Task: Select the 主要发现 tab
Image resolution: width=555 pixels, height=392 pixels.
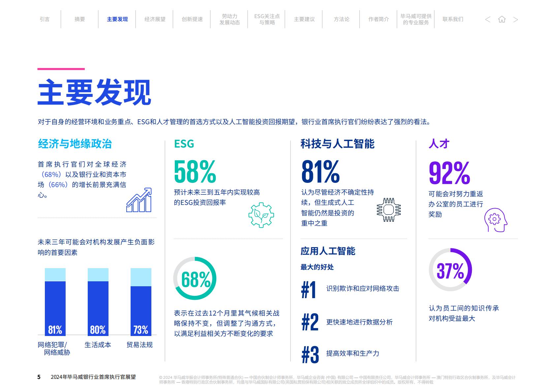Action: [117, 19]
